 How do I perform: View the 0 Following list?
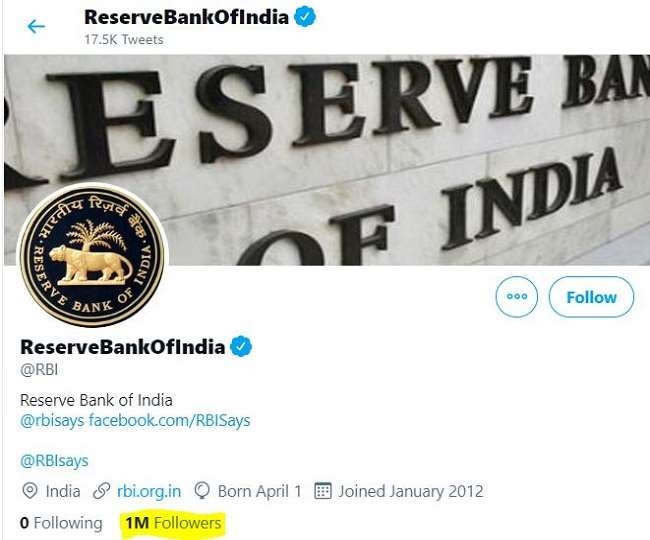[x=61, y=523]
